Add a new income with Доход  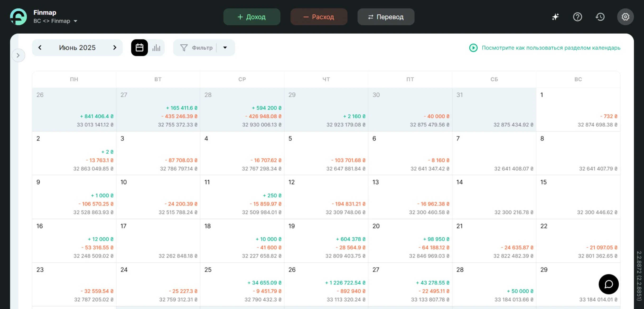tap(252, 17)
